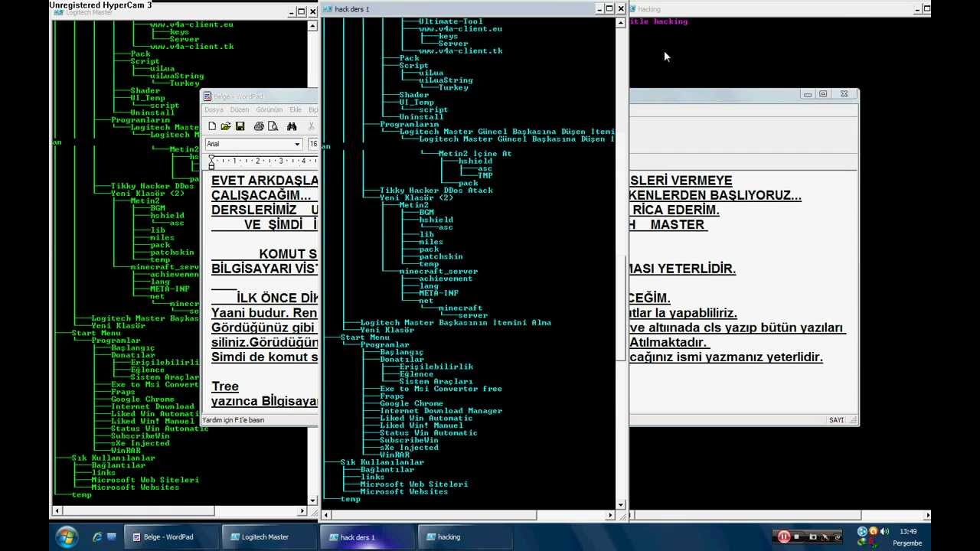Switch to hack ders 1 taskbar button
The height and width of the screenshot is (551, 980).
pyautogui.click(x=367, y=537)
